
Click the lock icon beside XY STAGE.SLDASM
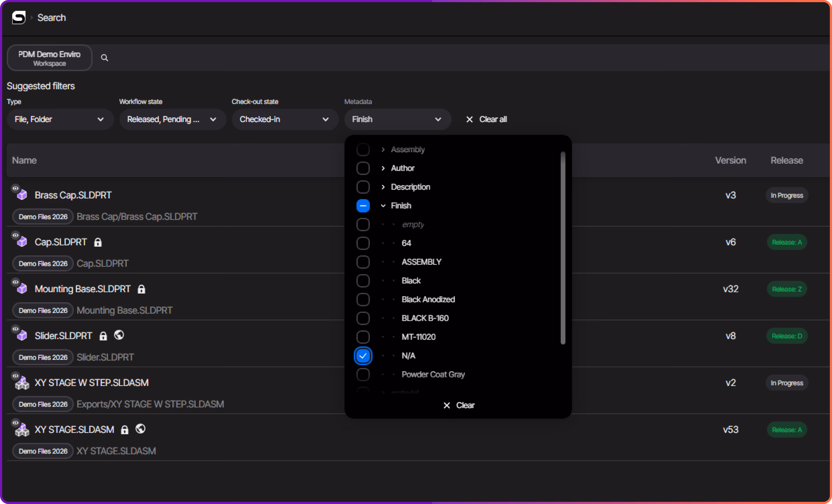[125, 430]
